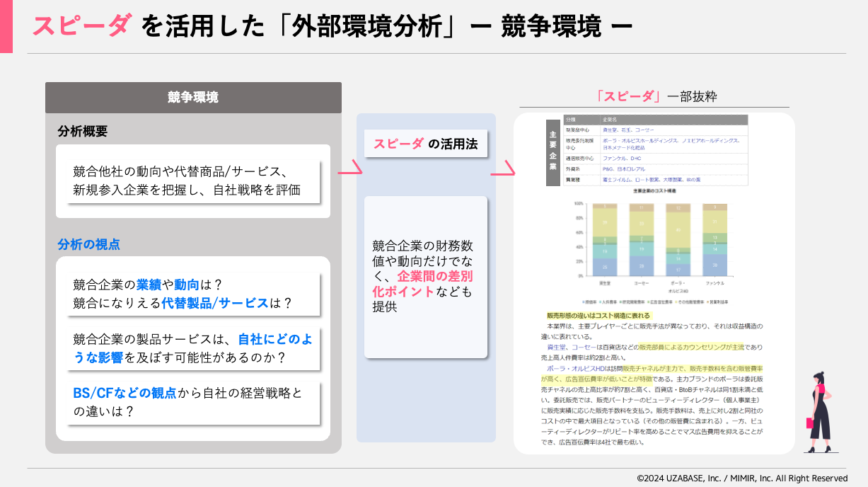Click the 分類 table header
Image resolution: width=868 pixels, height=487 pixels.
(x=581, y=120)
